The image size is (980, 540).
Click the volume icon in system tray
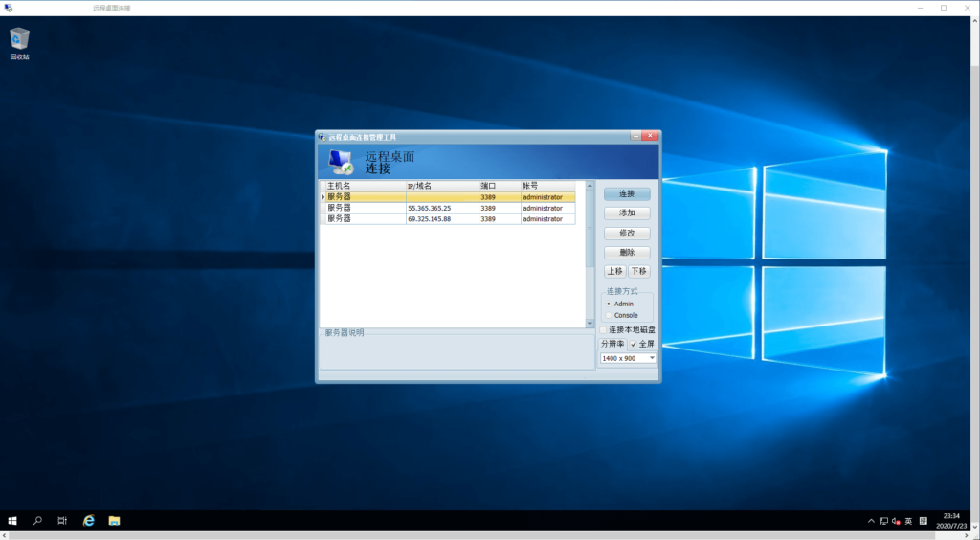click(895, 521)
